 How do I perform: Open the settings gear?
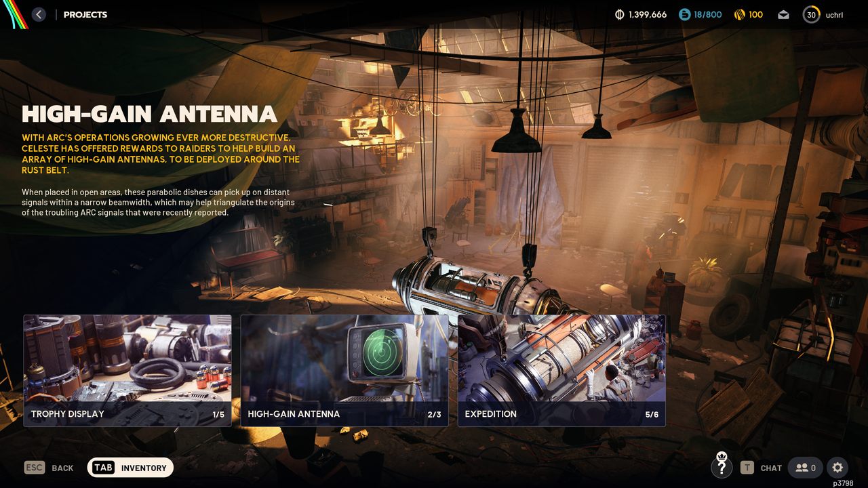pos(837,468)
